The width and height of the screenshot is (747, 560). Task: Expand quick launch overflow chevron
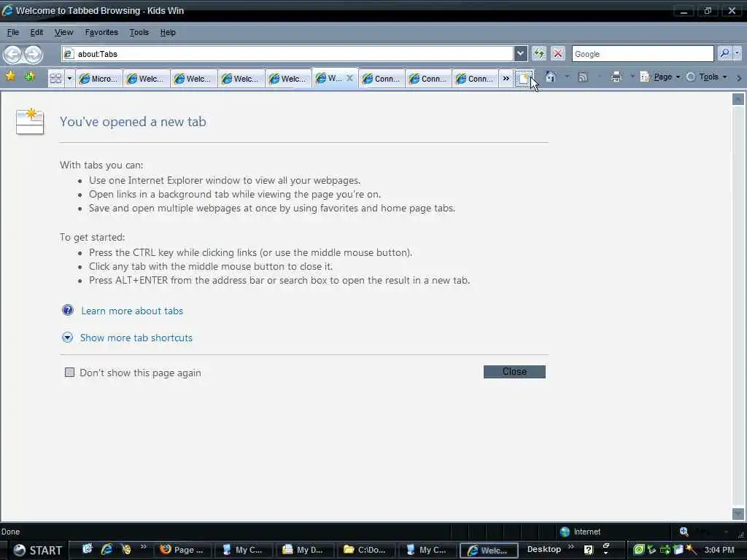coord(143,547)
